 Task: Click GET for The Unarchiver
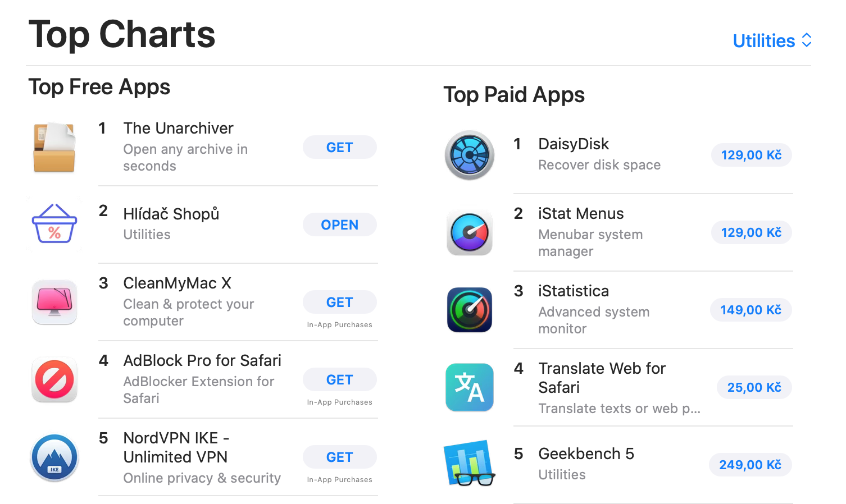(339, 147)
